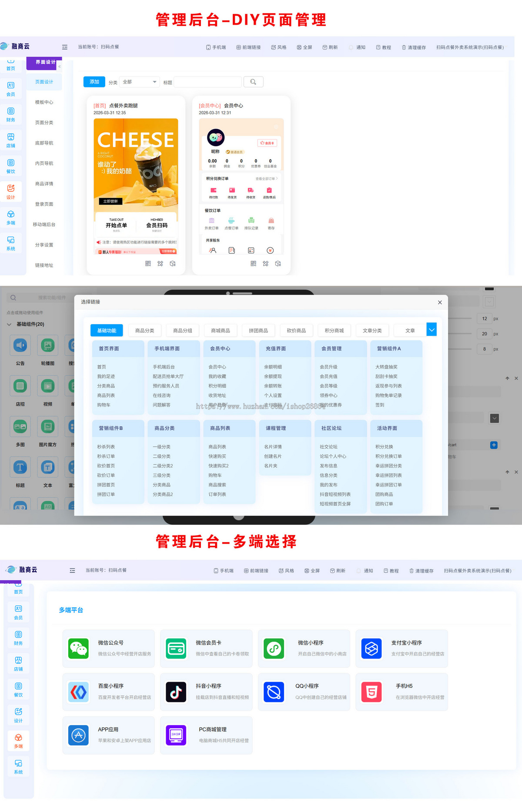Viewport: 522px width, 812px height.
Task: Show the QR code icon under the 点餐外卖跑腿 card
Action: coord(148,263)
